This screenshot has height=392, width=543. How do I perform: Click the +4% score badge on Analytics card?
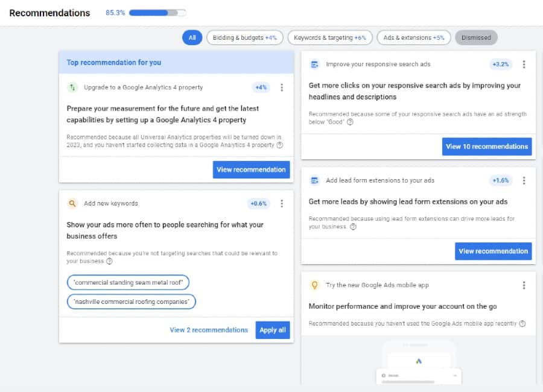[x=261, y=87]
